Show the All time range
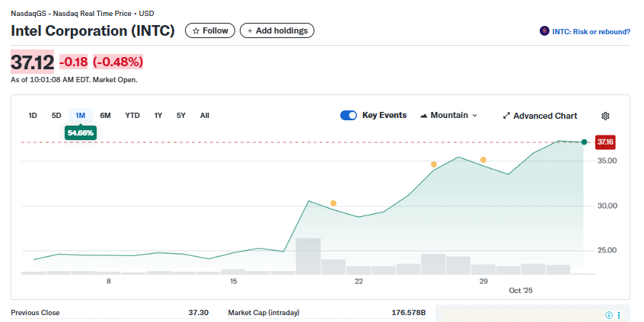644x322 pixels. tap(205, 116)
